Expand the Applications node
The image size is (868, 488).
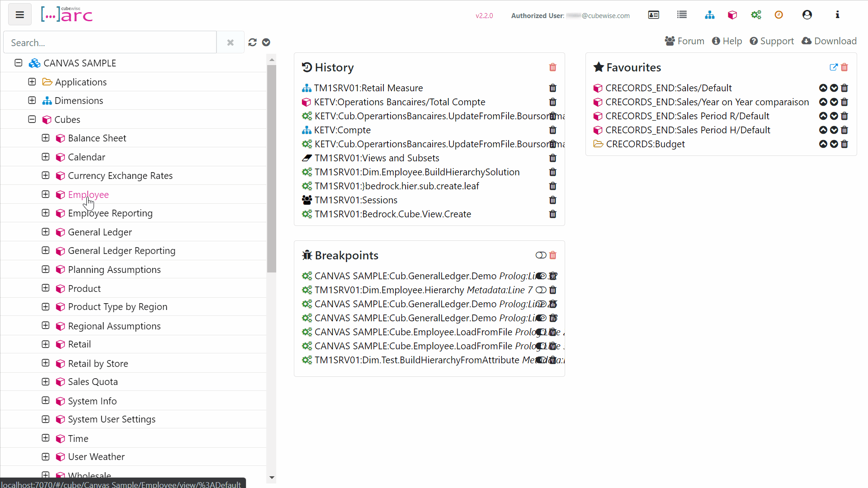[x=32, y=82]
